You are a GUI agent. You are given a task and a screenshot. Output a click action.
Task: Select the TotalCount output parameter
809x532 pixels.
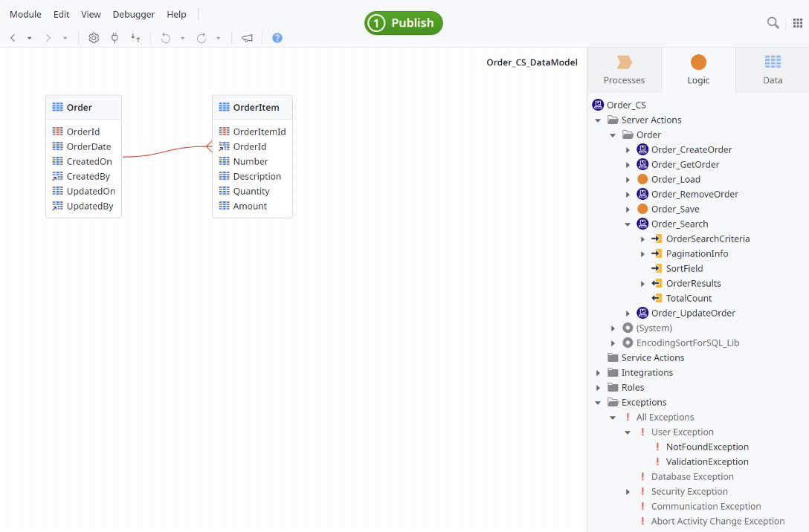[689, 299]
